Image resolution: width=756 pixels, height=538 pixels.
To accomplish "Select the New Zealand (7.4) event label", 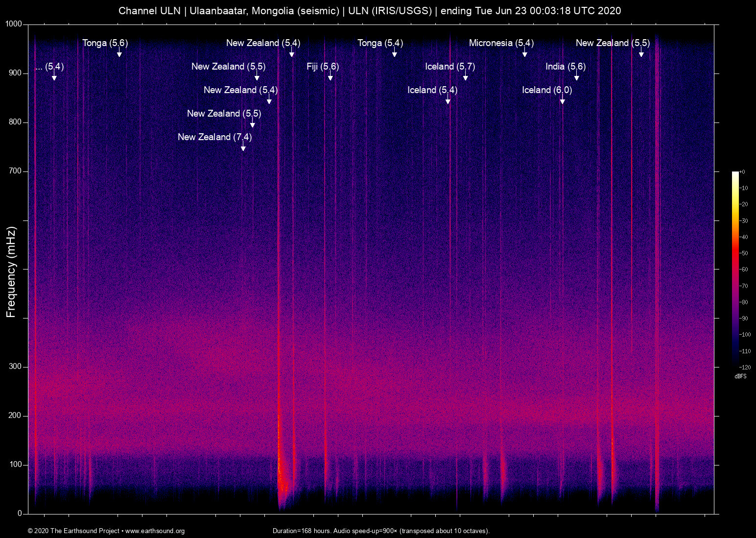I will [214, 137].
